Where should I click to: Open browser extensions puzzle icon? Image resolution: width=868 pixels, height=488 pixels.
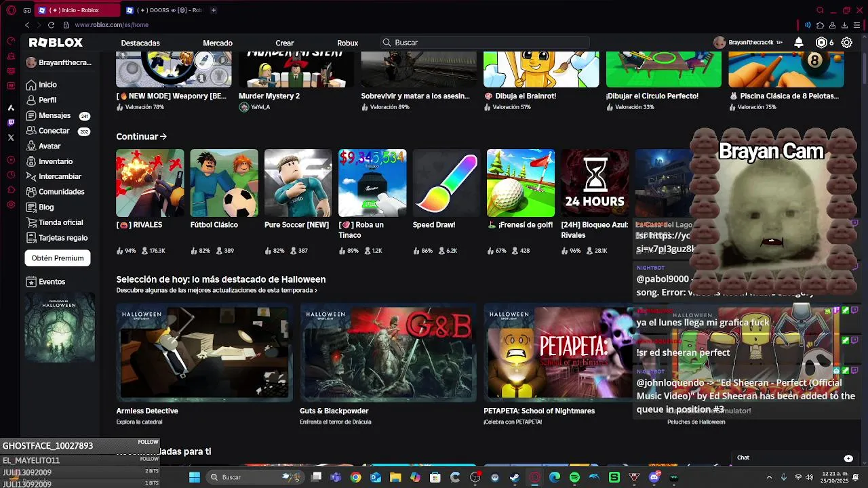[820, 25]
